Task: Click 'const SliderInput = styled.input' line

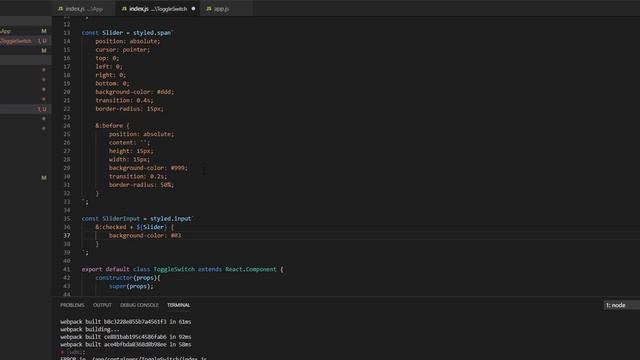Action: [138, 219]
